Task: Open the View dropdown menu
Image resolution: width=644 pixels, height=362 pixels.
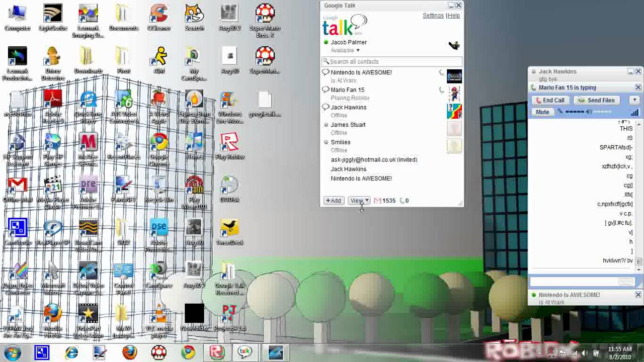Action: click(x=359, y=201)
